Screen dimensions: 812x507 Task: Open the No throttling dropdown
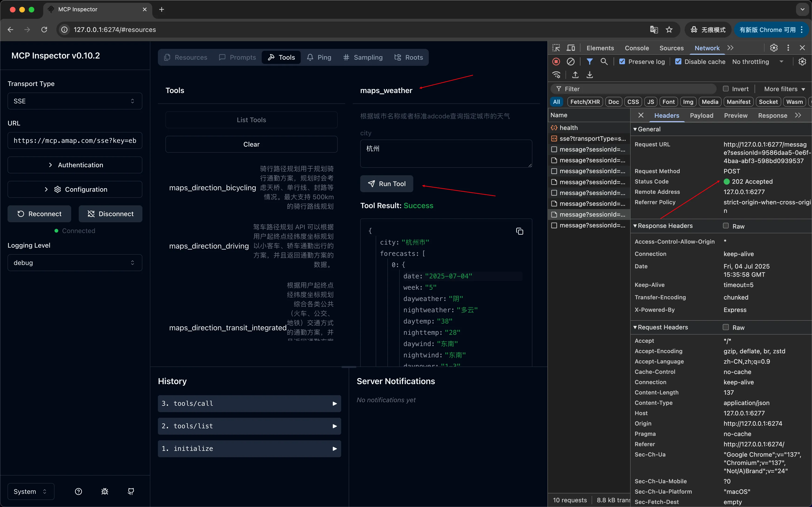tap(758, 62)
